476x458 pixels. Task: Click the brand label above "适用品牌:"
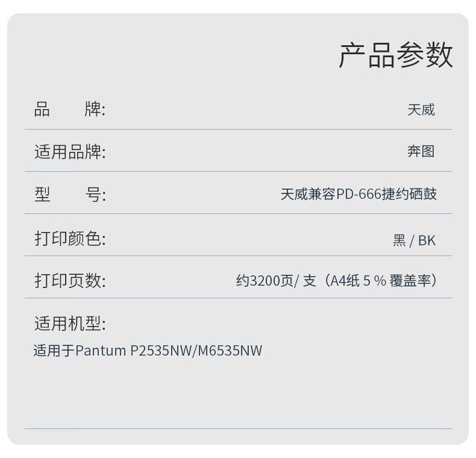69,110
